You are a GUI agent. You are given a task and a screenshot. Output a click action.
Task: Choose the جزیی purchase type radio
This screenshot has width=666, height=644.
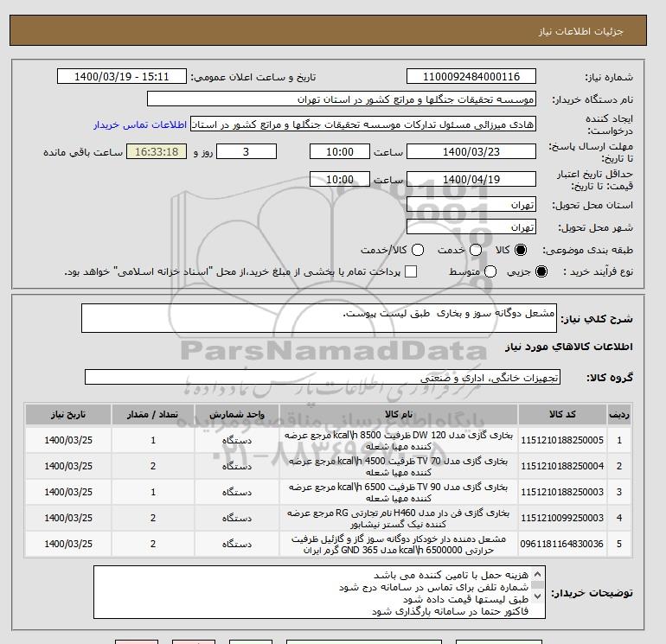[x=541, y=271]
